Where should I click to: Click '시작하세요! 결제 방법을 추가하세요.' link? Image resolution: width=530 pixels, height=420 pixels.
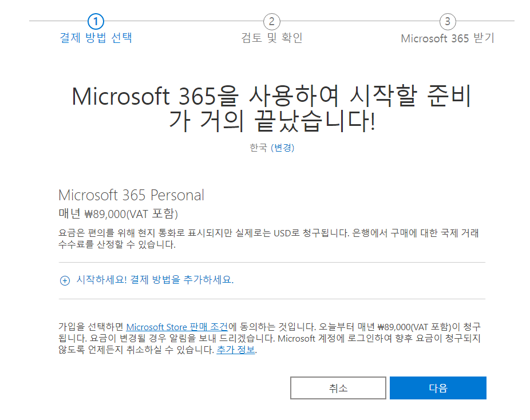pyautogui.click(x=155, y=280)
